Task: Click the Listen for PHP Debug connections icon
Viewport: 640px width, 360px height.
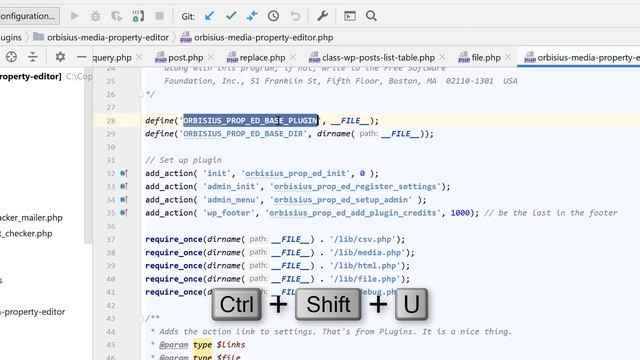Action: pos(138,16)
